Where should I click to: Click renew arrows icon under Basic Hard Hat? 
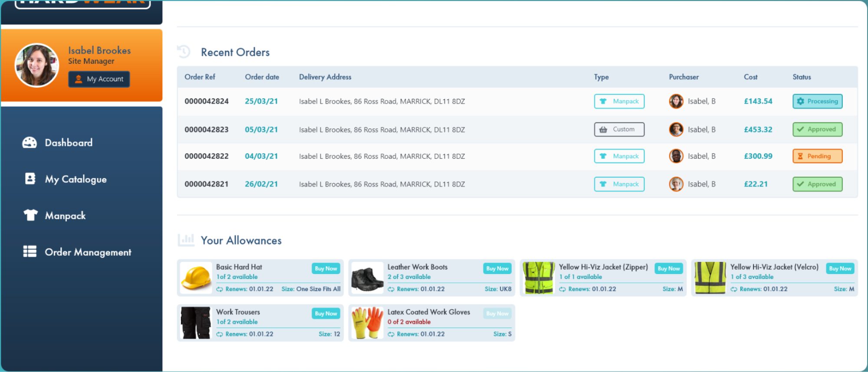pyautogui.click(x=220, y=289)
